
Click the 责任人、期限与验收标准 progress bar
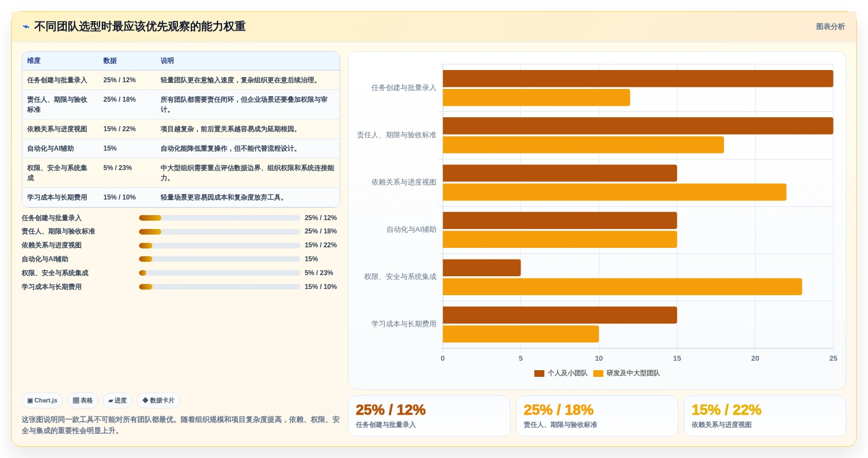tap(220, 232)
